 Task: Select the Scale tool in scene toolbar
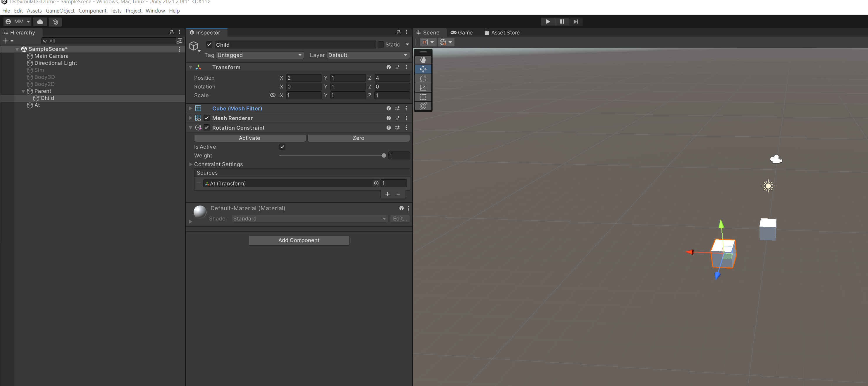click(x=423, y=88)
